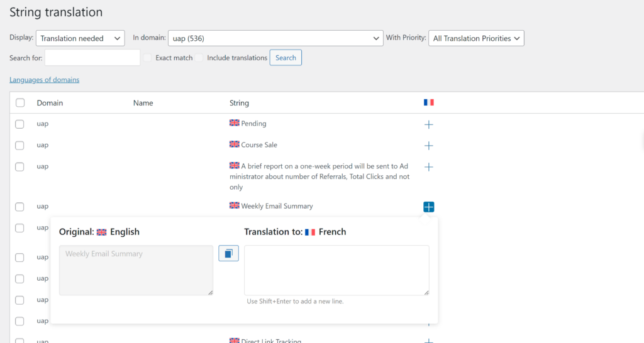Select the checkbox for Course Sale row

pyautogui.click(x=20, y=146)
